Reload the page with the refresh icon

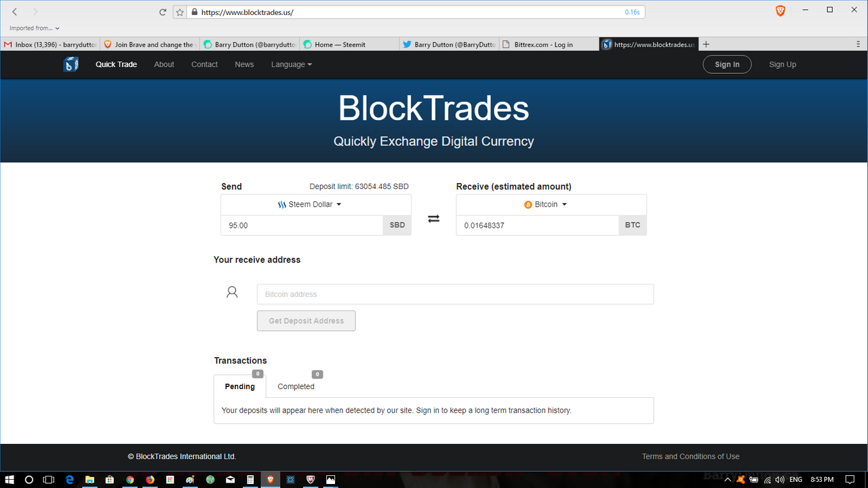coord(163,12)
